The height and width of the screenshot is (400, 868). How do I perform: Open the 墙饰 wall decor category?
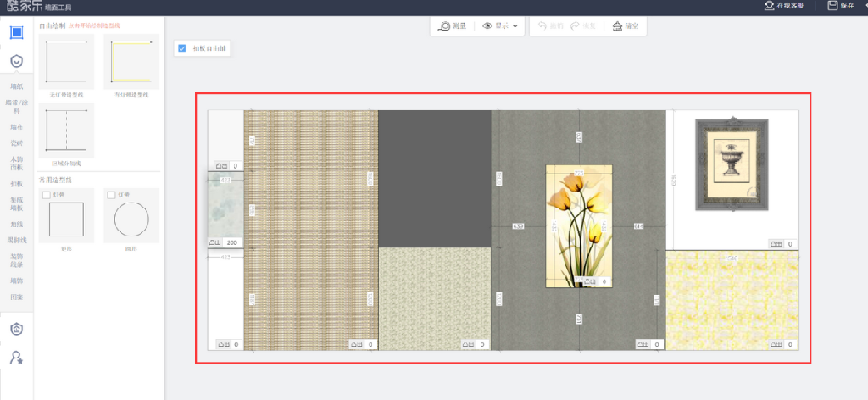click(x=17, y=281)
